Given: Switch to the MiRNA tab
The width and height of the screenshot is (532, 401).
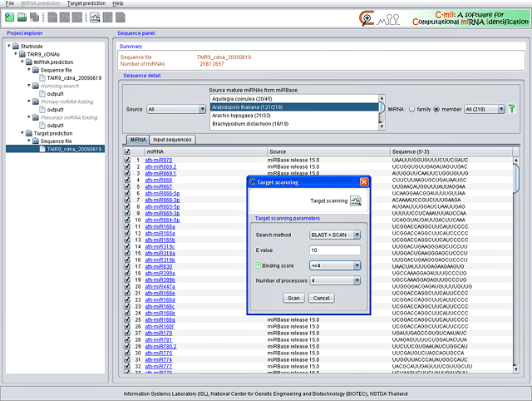Looking at the screenshot, I should tap(138, 140).
